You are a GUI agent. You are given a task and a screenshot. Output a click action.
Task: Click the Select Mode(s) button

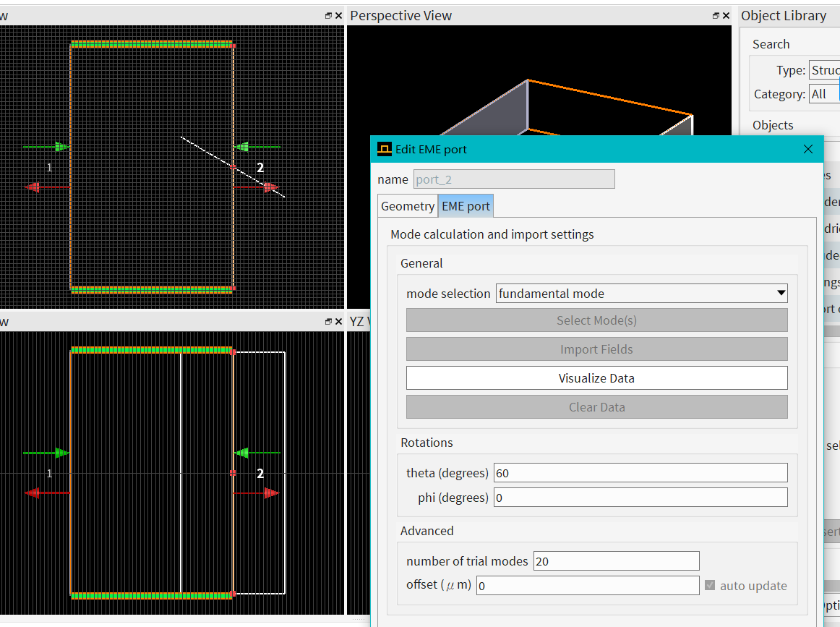596,320
